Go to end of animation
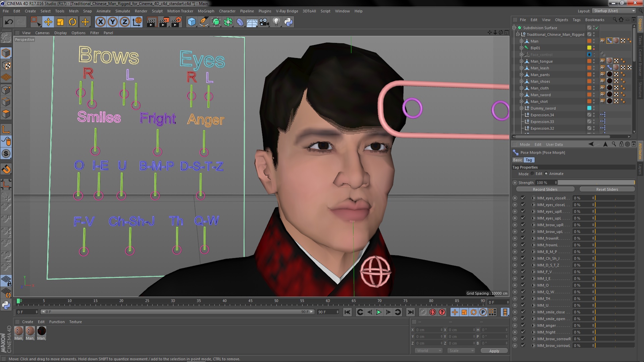The height and width of the screenshot is (362, 644). pos(411,312)
